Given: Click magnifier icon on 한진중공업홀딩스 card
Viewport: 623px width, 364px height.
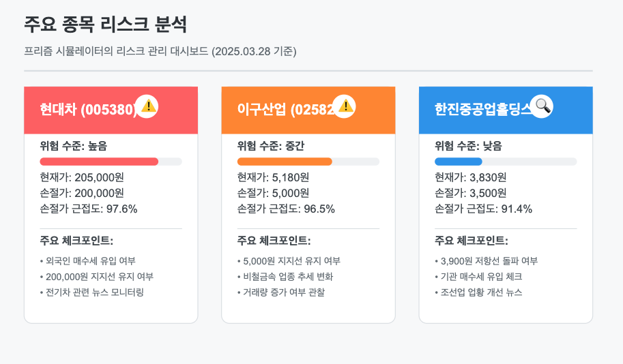Looking at the screenshot, I should tap(542, 106).
